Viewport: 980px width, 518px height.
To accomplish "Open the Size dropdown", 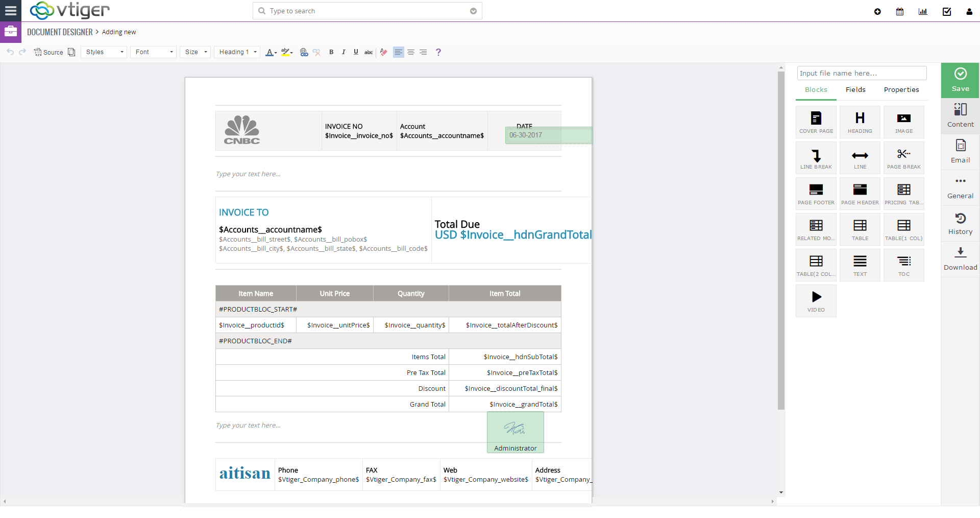I will click(x=195, y=52).
